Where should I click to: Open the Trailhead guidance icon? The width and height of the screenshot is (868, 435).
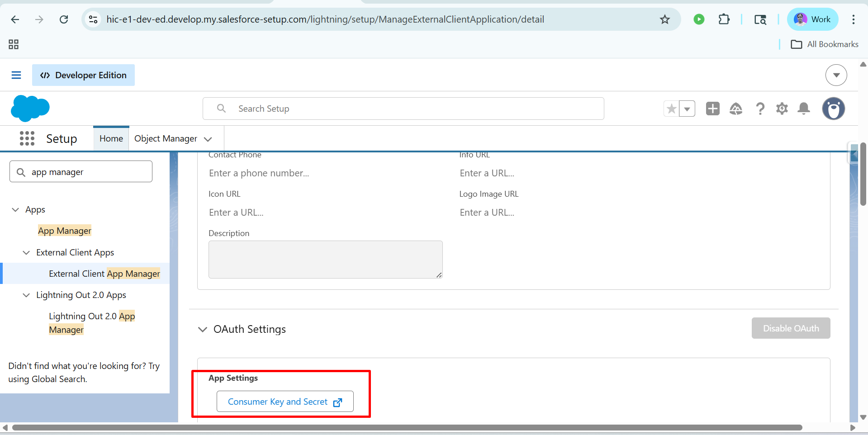click(736, 109)
